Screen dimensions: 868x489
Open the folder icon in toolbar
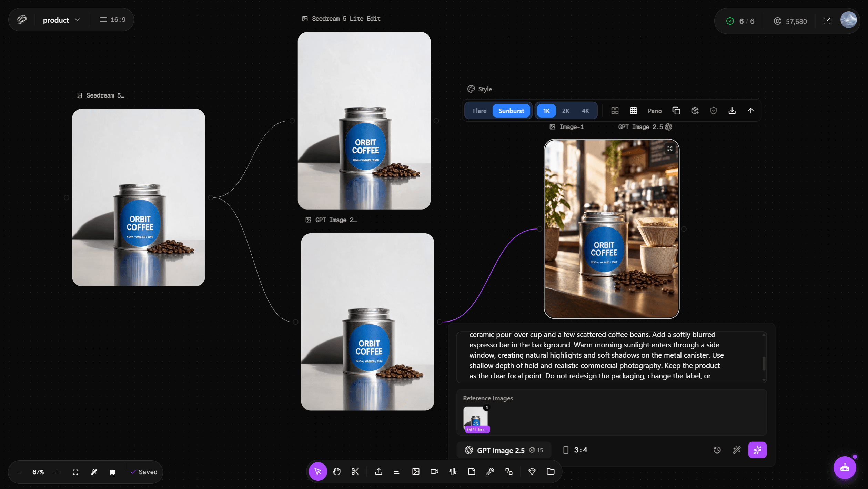point(551,471)
